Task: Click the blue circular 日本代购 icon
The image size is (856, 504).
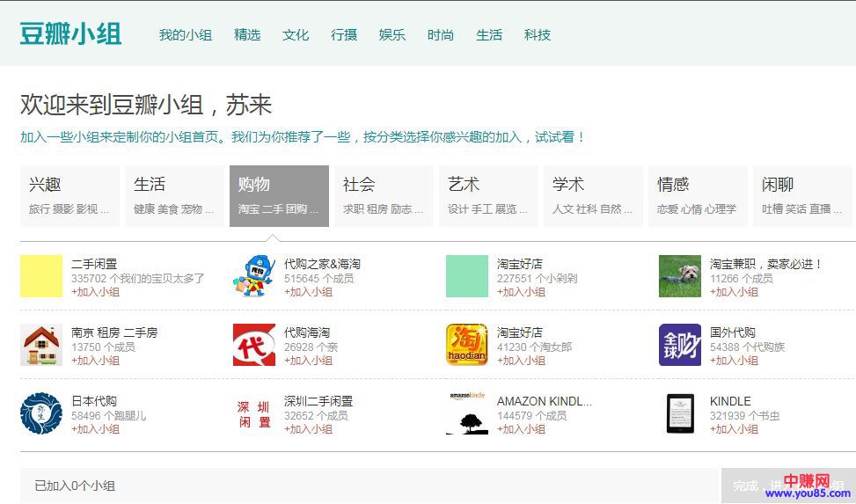Action: tap(41, 413)
